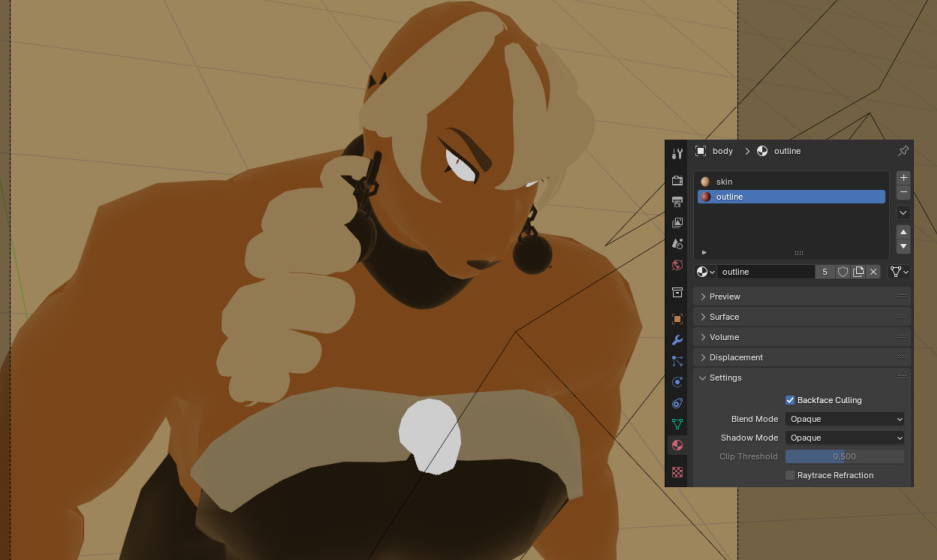The height and width of the screenshot is (560, 937).
Task: Select the outline material slot
Action: pyautogui.click(x=791, y=197)
